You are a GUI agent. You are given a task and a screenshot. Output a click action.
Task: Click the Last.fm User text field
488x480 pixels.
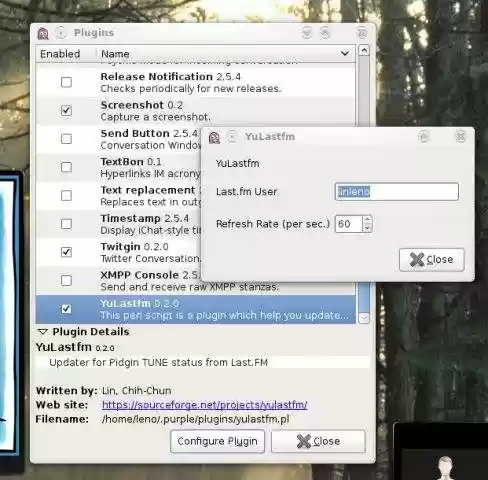point(397,192)
